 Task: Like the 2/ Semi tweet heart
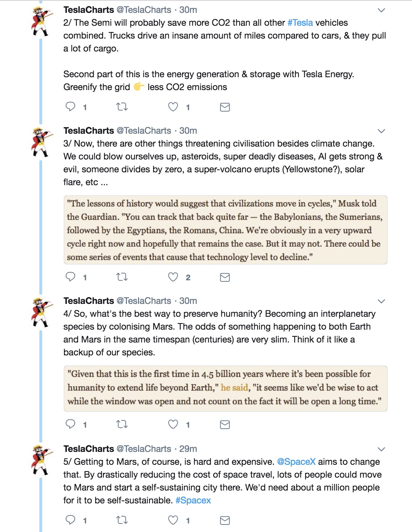[173, 107]
